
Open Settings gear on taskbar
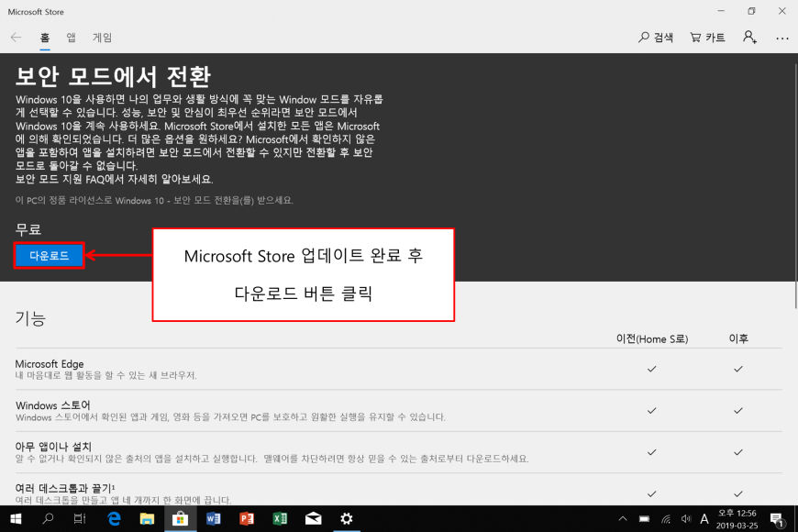347,519
